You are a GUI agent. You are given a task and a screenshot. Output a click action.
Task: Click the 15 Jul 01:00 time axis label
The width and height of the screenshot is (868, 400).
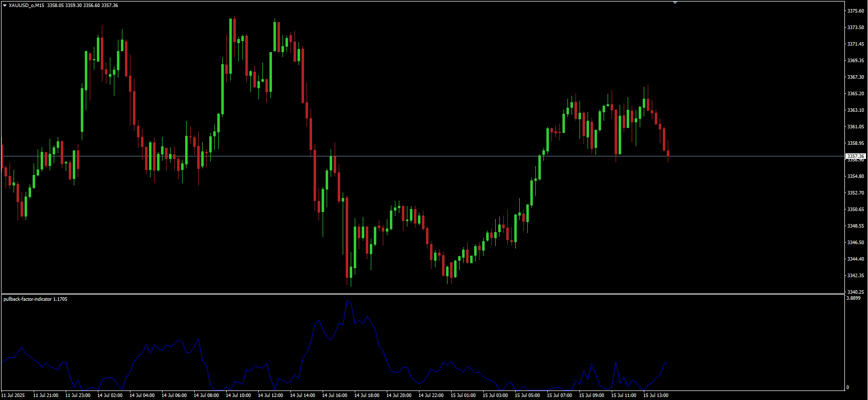click(463, 395)
